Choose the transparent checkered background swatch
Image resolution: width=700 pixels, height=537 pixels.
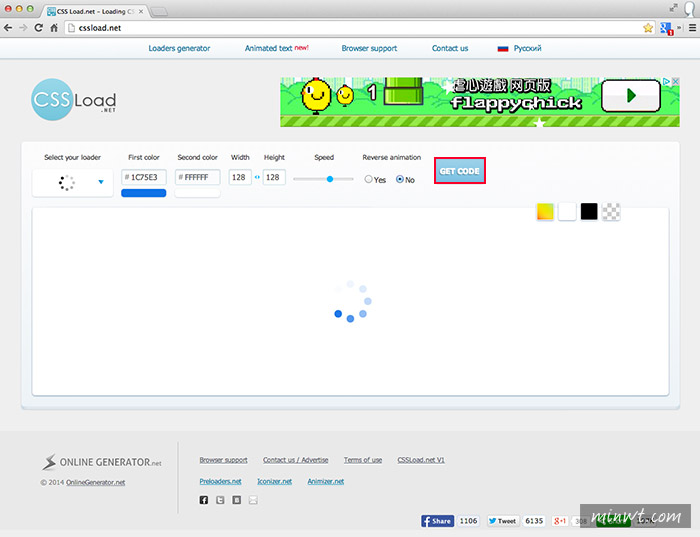click(x=612, y=211)
